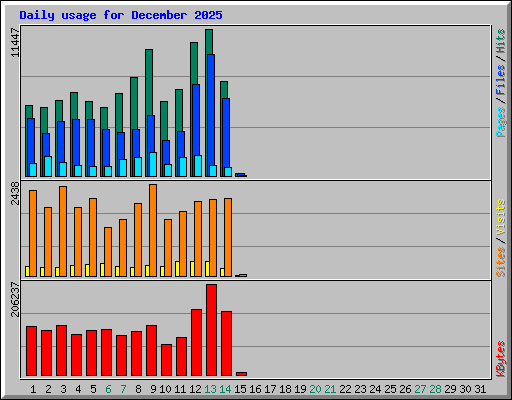This screenshot has height=400, width=512.
Task: Click green weekend day label 7
Action: [123, 389]
